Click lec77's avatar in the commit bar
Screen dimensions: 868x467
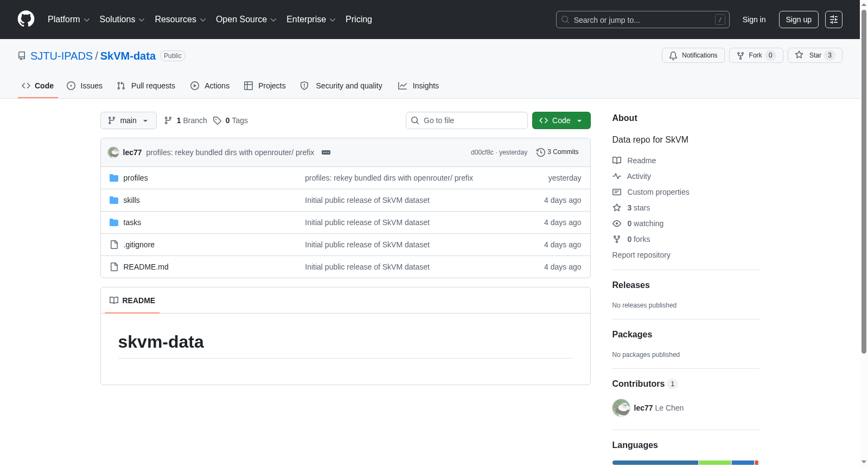(x=113, y=152)
